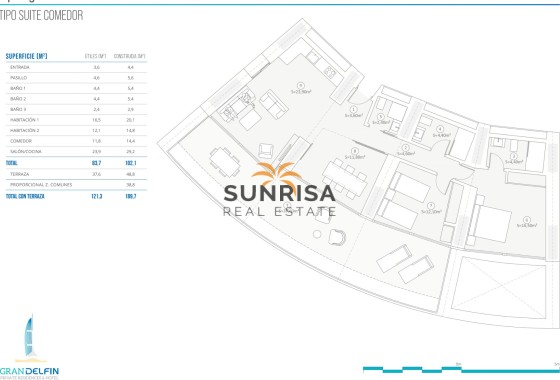Select PROPORCIONAL Z. COMUNES row label

tap(41, 185)
